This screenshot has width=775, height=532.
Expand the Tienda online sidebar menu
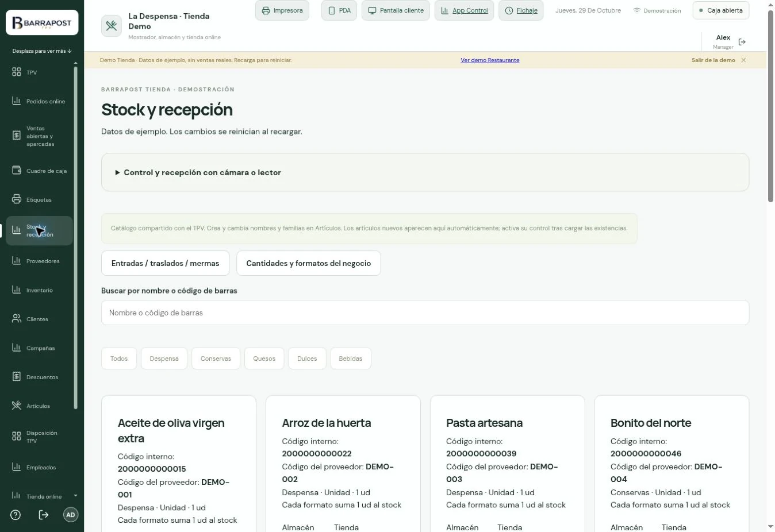click(75, 496)
